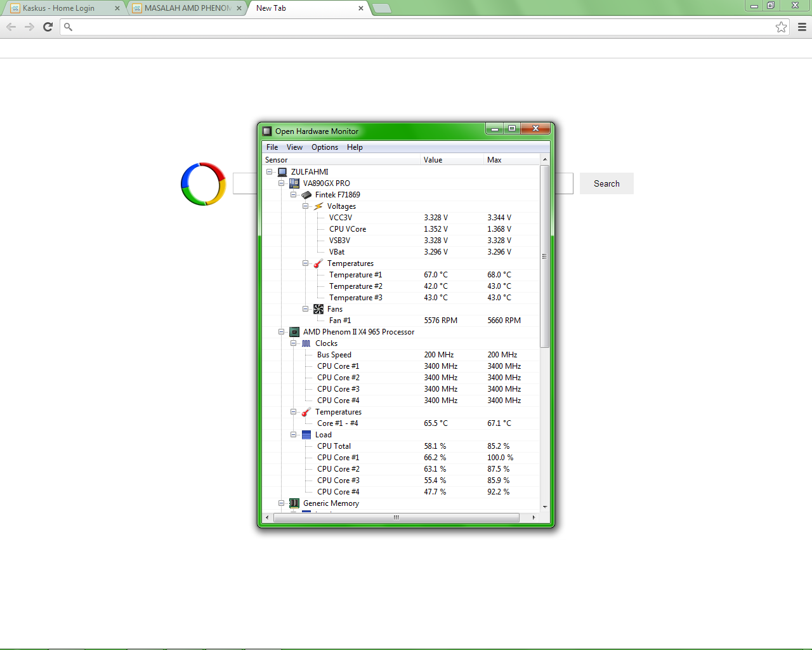This screenshot has height=650, width=812.
Task: Select the VCC3V voltage row
Action: coord(401,218)
